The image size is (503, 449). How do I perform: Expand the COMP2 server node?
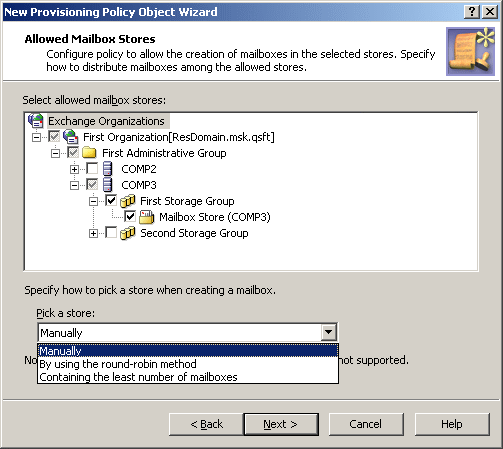coord(74,169)
